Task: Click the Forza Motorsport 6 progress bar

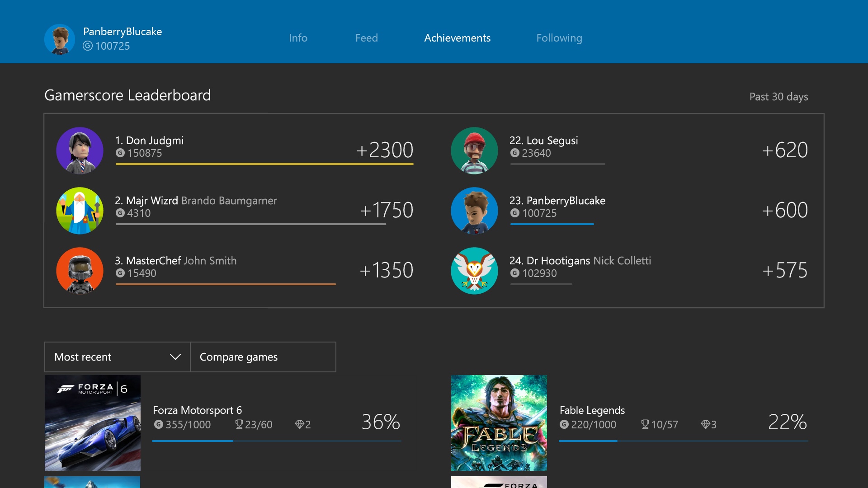Action: [276, 441]
